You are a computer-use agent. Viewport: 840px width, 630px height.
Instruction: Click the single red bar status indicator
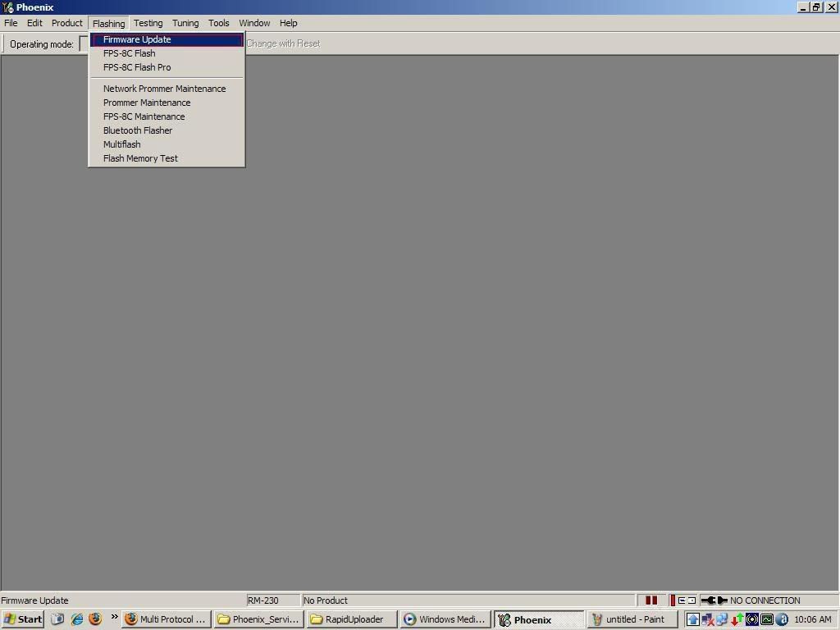[x=673, y=600]
